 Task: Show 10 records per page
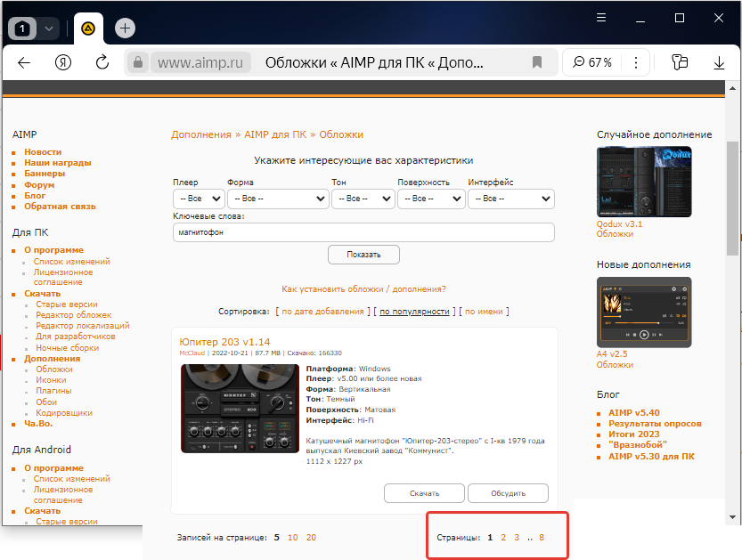[293, 538]
